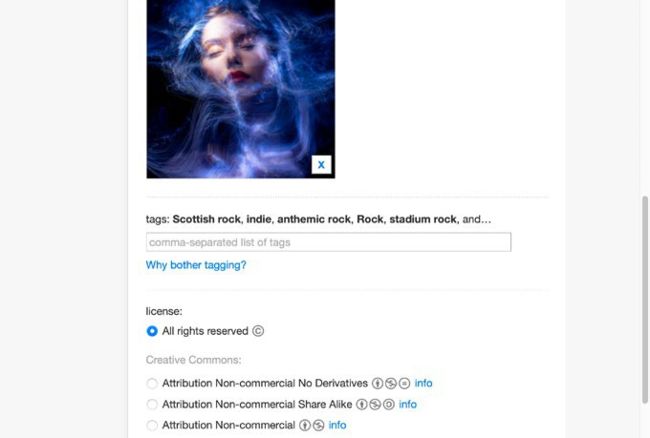Open info for the Attribution Non-commercial license

[x=337, y=425]
